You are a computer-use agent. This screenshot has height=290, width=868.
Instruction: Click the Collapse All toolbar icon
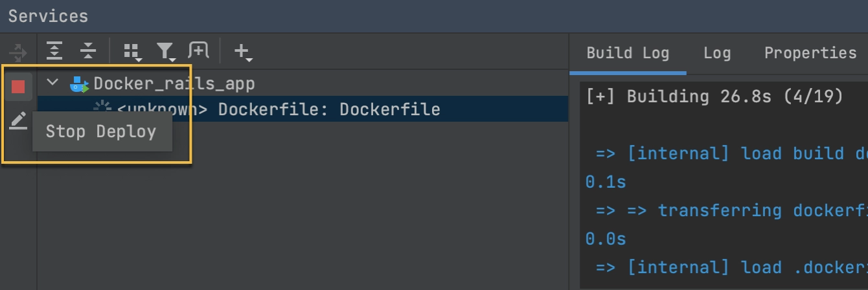[x=87, y=50]
